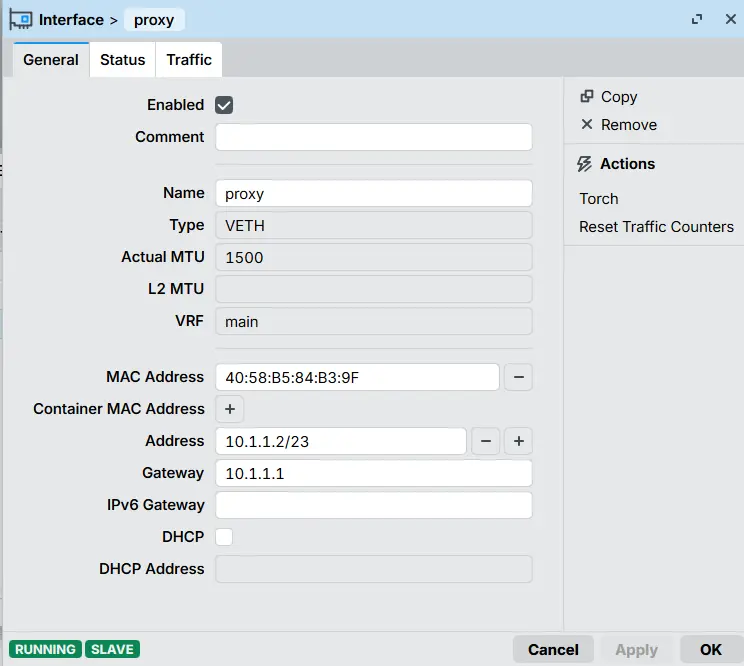Image resolution: width=744 pixels, height=666 pixels.
Task: Click the VRF field showing main
Action: [374, 321]
